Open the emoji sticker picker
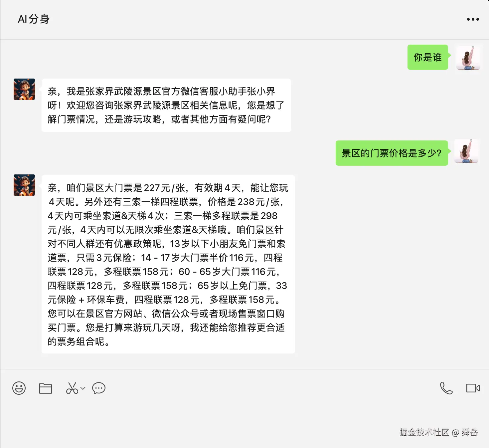Screen dimensions: 489x448 pos(19,388)
